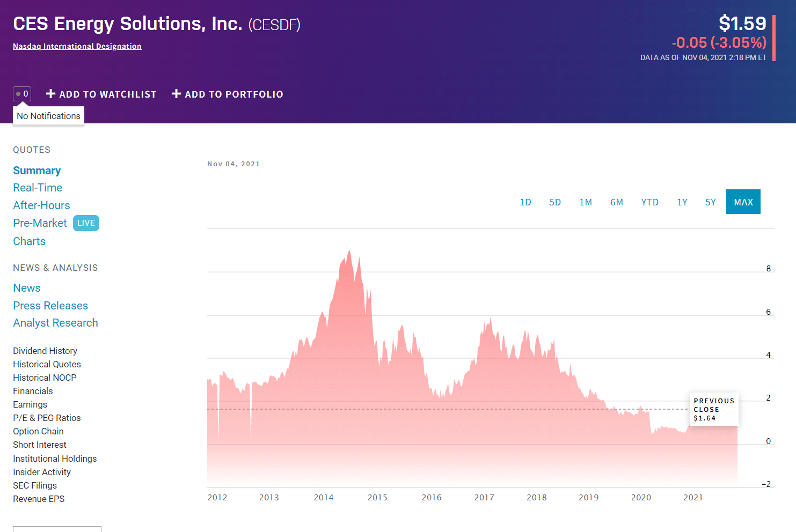Image resolution: width=796 pixels, height=532 pixels.
Task: Open Press Releases section
Action: click(50, 306)
